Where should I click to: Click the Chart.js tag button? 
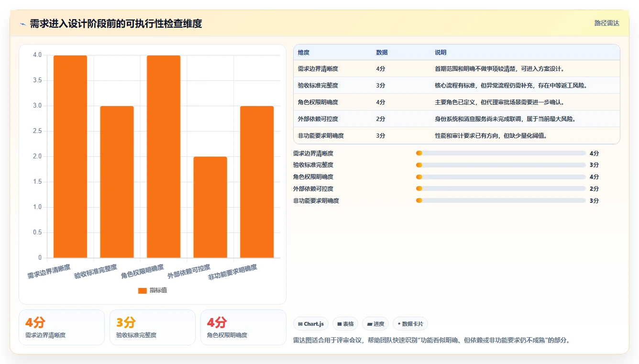[x=311, y=324]
